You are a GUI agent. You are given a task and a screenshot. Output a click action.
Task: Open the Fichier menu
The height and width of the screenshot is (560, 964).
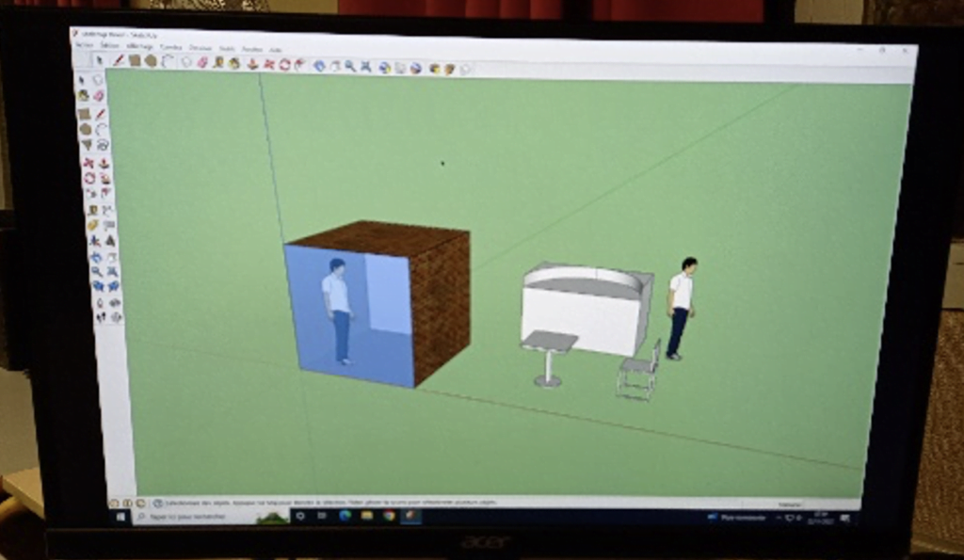(x=85, y=45)
